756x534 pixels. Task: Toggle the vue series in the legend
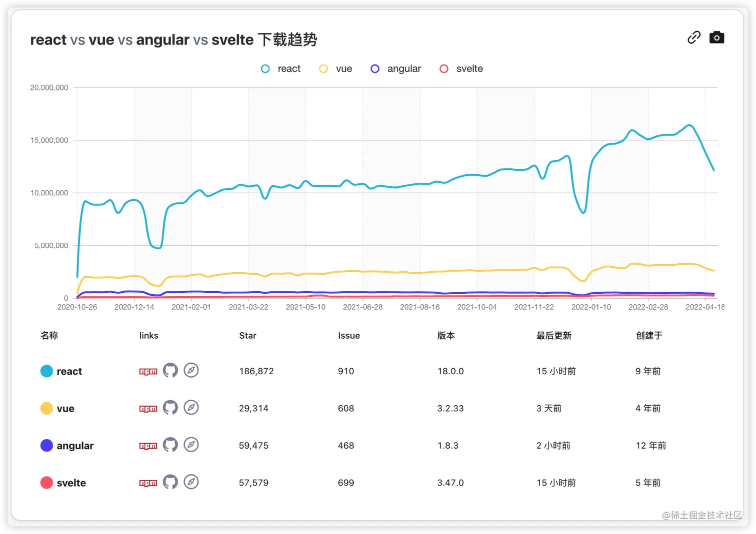coord(335,69)
